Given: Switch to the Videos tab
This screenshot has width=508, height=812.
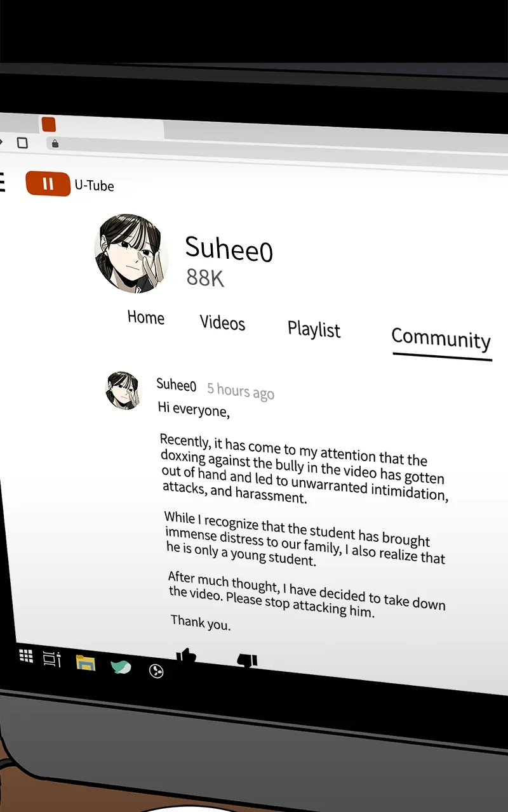Looking at the screenshot, I should [x=222, y=322].
